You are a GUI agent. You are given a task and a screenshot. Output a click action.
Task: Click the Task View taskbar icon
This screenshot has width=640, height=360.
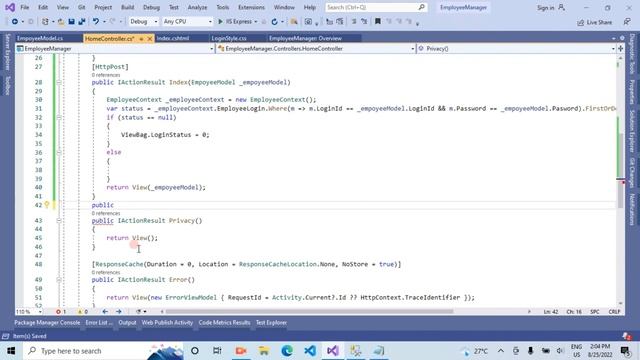click(x=217, y=351)
